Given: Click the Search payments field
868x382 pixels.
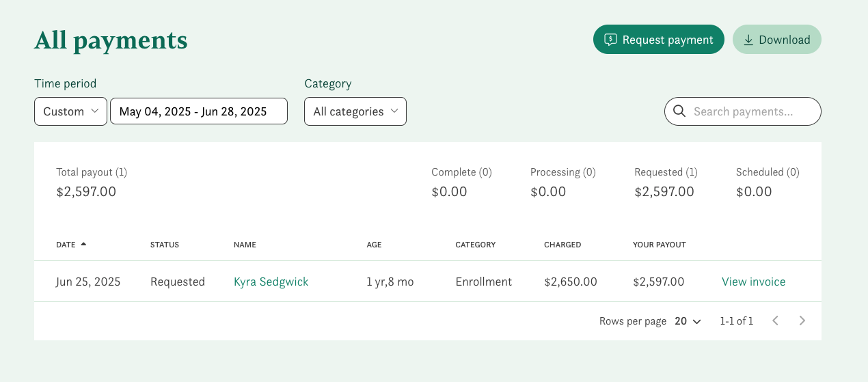Looking at the screenshot, I should (x=752, y=111).
